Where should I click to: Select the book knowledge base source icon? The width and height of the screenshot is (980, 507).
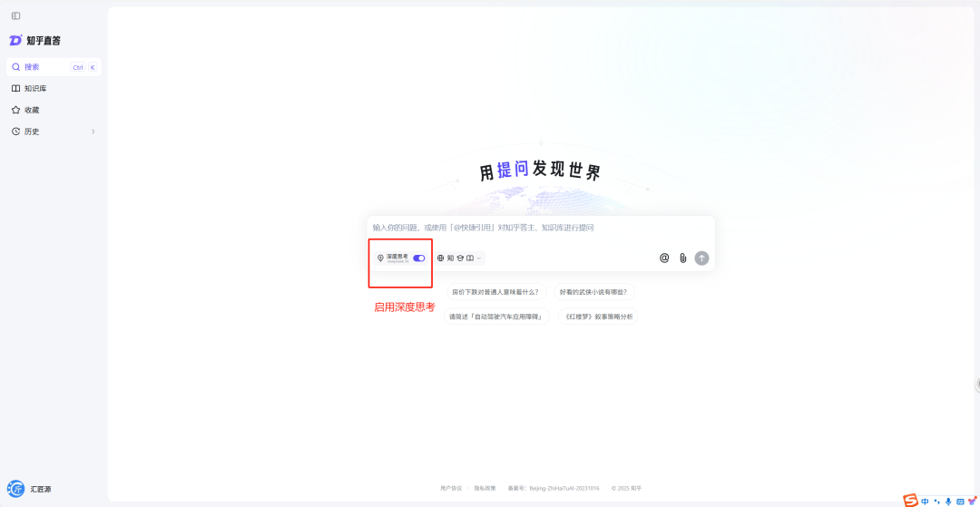[x=470, y=258]
